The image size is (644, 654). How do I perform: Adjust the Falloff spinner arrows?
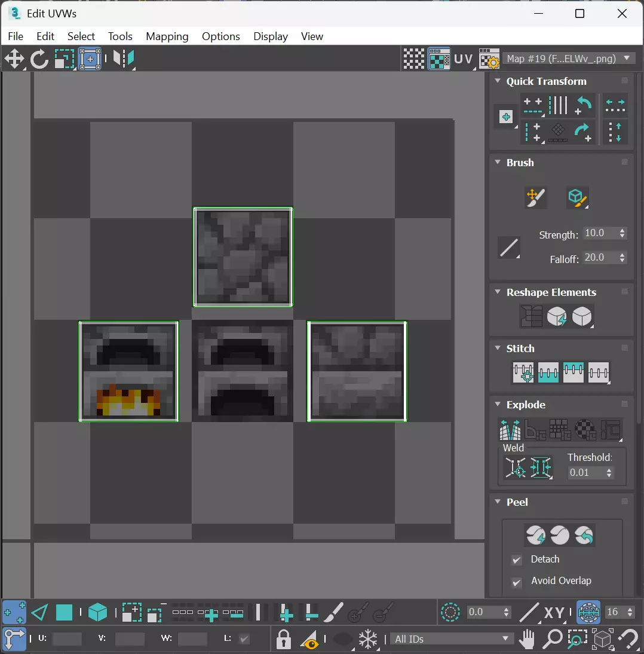click(x=622, y=257)
